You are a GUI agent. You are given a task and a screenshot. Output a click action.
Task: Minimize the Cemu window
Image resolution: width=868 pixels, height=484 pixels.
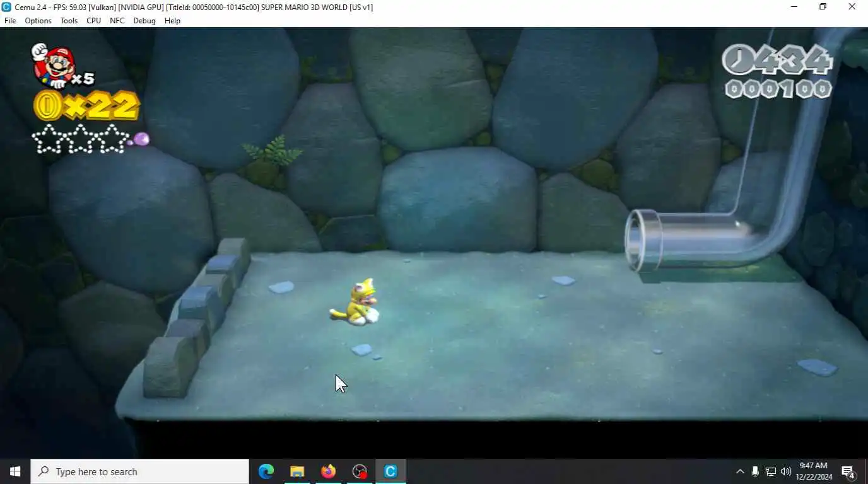pyautogui.click(x=794, y=7)
